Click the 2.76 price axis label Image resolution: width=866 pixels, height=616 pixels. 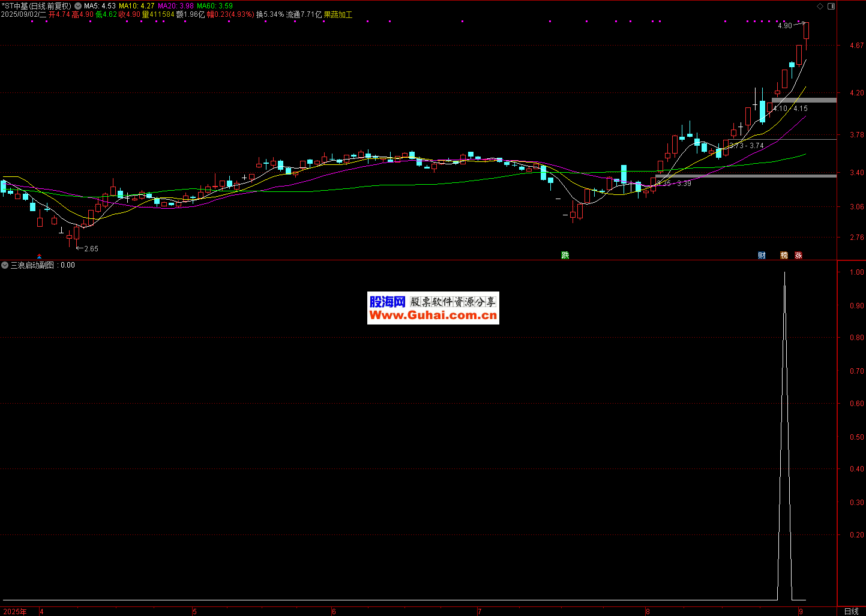tap(856, 238)
